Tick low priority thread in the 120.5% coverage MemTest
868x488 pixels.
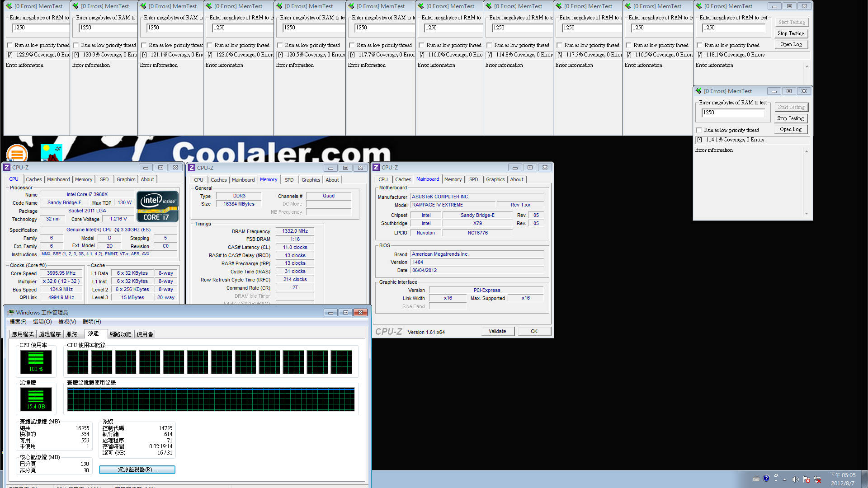[280, 46]
